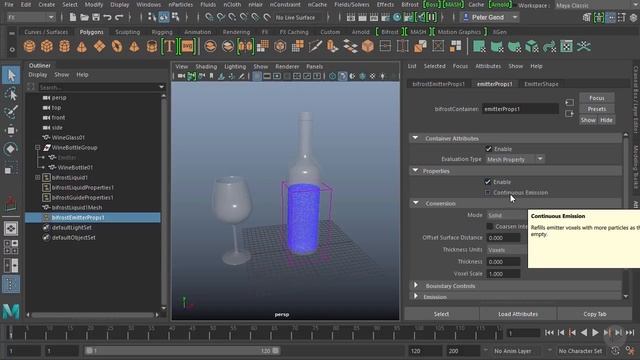Click the Undo arrow icon
Viewport: 640px width, 360px height.
[107, 17]
